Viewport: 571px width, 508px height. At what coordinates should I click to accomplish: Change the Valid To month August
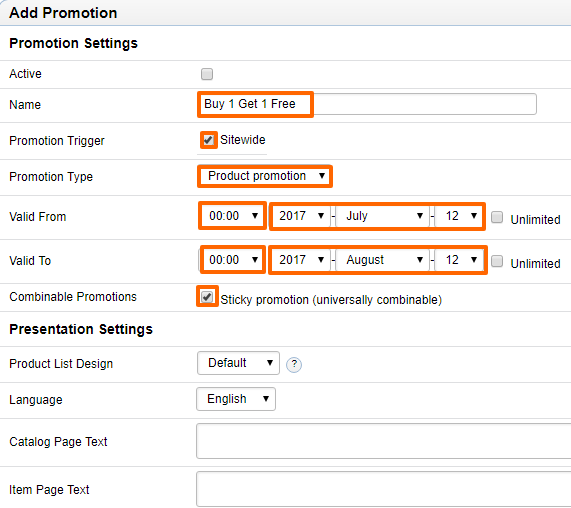pos(382,260)
